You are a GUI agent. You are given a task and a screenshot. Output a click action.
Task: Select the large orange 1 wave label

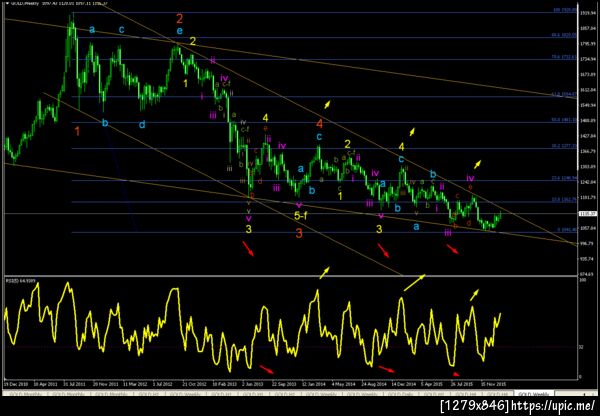(77, 132)
